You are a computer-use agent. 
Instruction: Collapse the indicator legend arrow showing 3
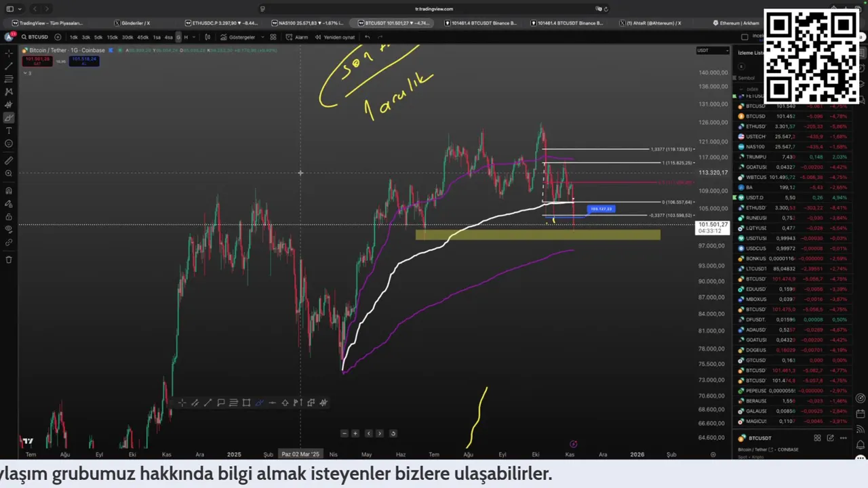pyautogui.click(x=27, y=73)
